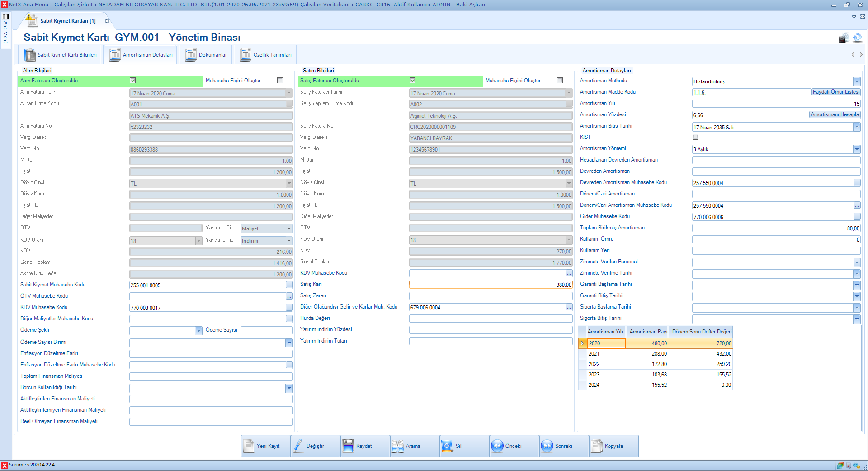Toggle the KIST checkbox
The width and height of the screenshot is (868, 471).
point(695,137)
